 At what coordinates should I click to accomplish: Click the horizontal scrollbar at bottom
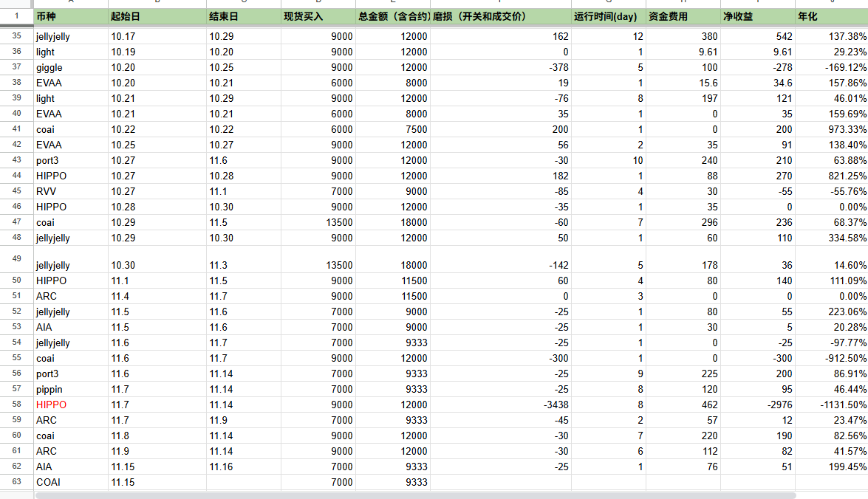(415, 495)
